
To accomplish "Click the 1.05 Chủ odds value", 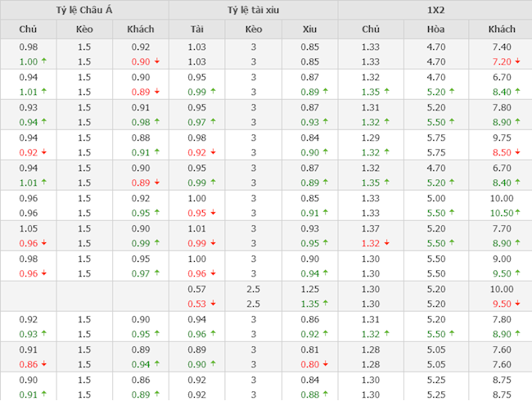I will tap(28, 228).
